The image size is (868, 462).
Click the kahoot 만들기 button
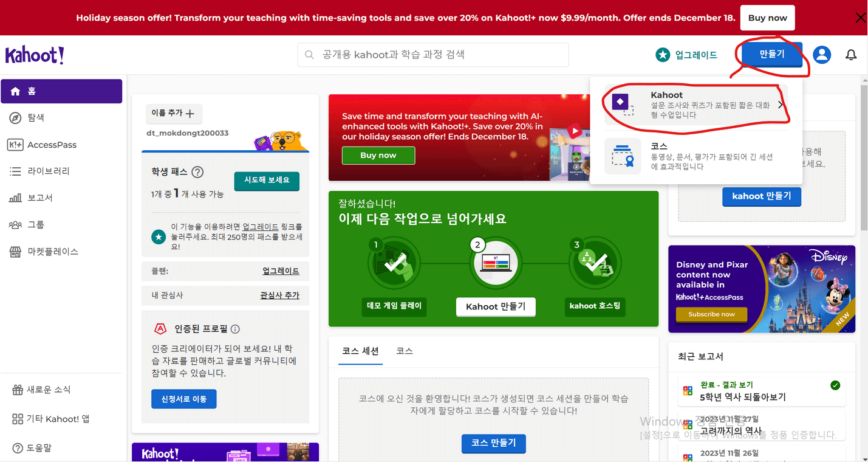(x=762, y=196)
